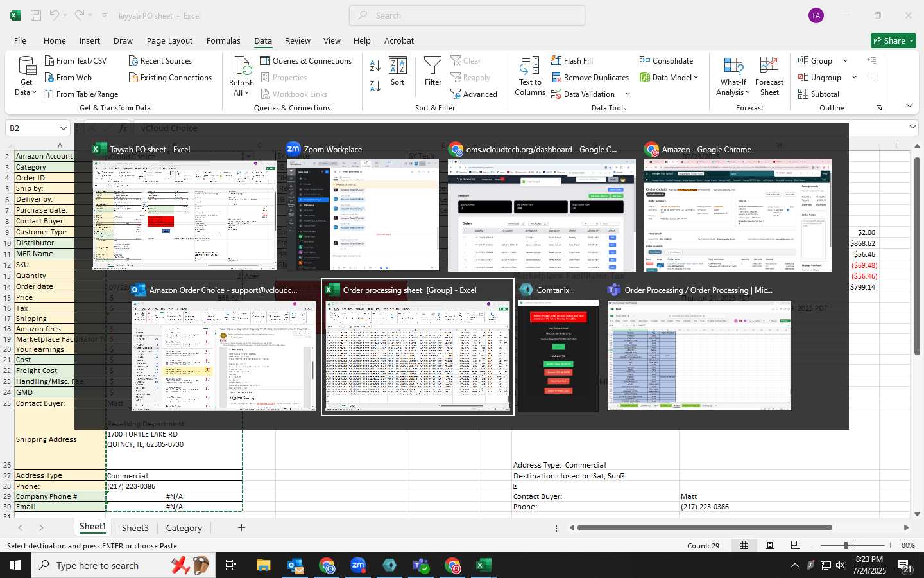Toggle the Filter funnel button
This screenshot has height=578, width=924.
[x=433, y=71]
